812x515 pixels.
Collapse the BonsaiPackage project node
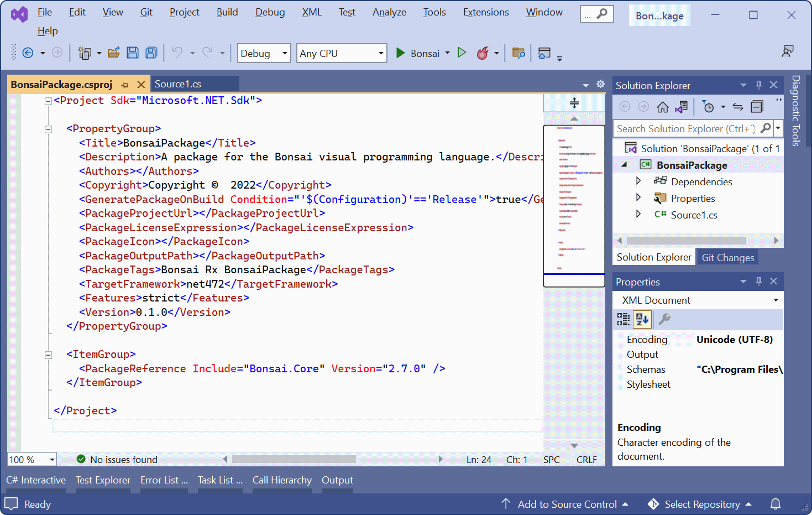625,165
